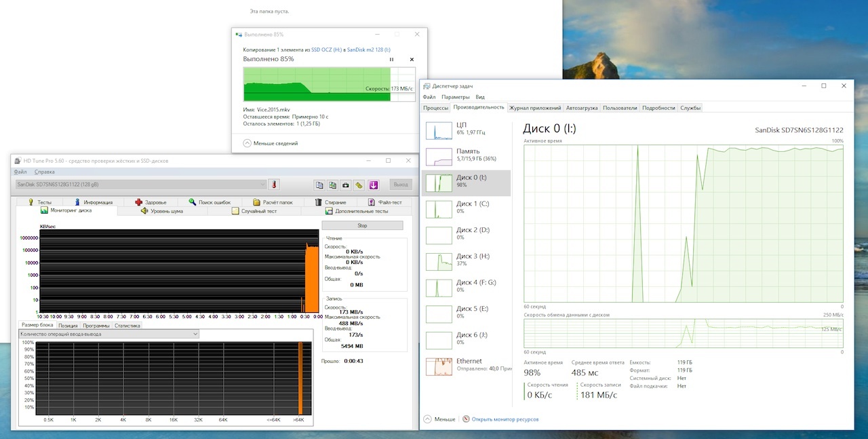Open the Здоровье tab in HD Tune
This screenshot has height=439, width=868.
click(151, 202)
